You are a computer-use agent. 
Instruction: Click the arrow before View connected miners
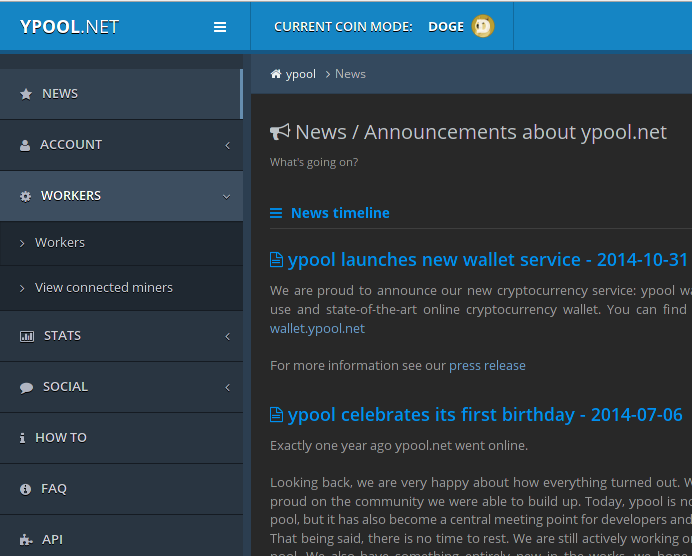click(x=22, y=289)
